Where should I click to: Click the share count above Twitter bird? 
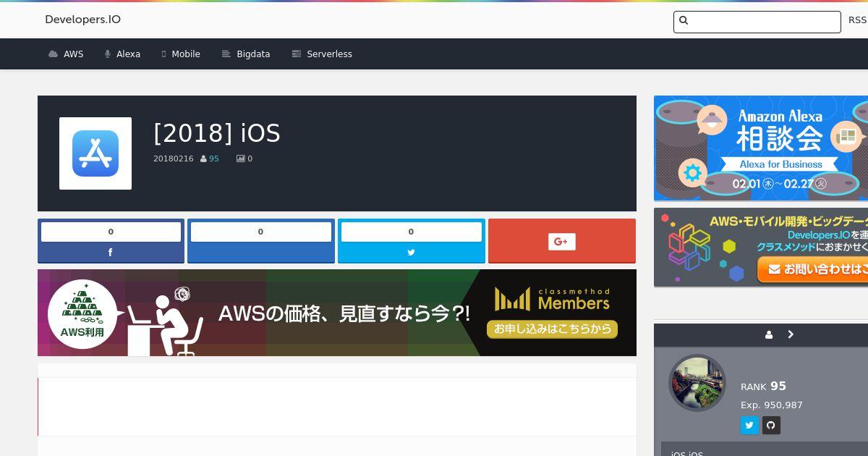tap(411, 232)
